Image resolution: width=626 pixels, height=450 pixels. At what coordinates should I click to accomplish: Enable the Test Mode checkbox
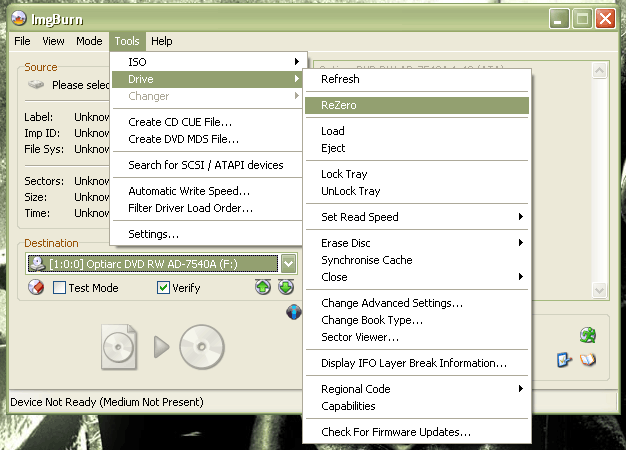click(59, 287)
